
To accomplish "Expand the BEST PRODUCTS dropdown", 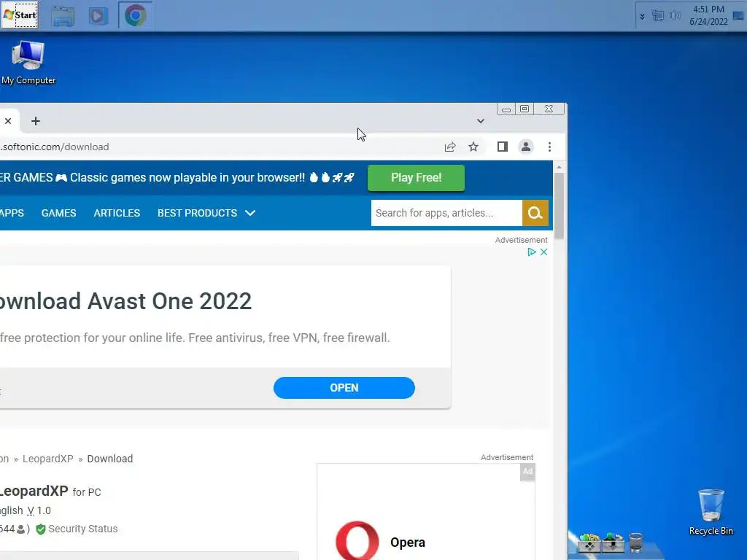I will (x=206, y=213).
